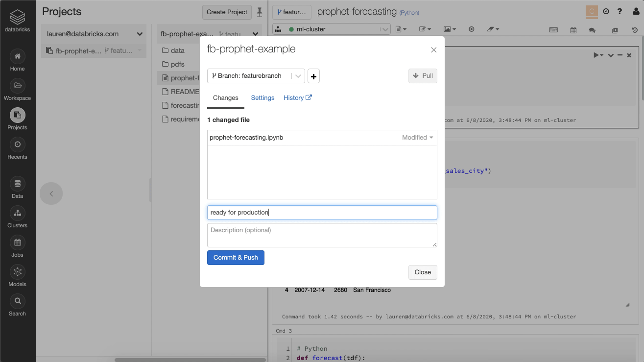Open Workspace from the sidebar
This screenshot has height=362, width=644.
(x=17, y=90)
